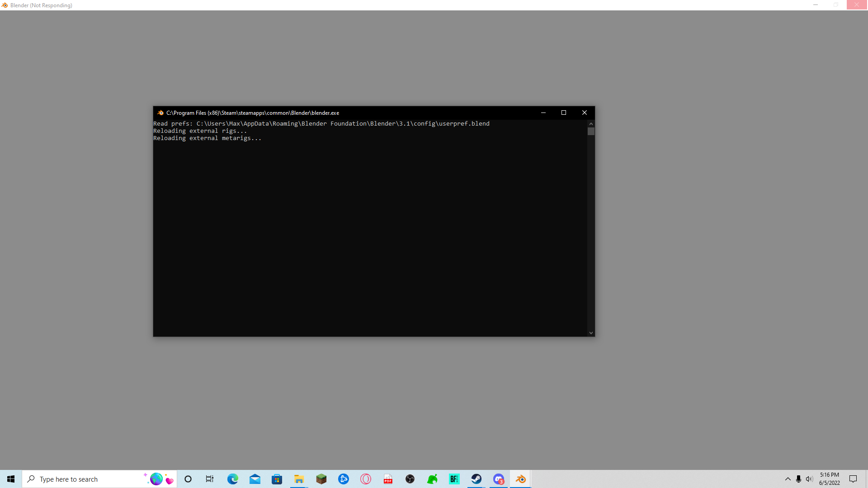The image size is (868, 488).
Task: Launch OBS Studio from the taskbar
Action: pos(410,479)
